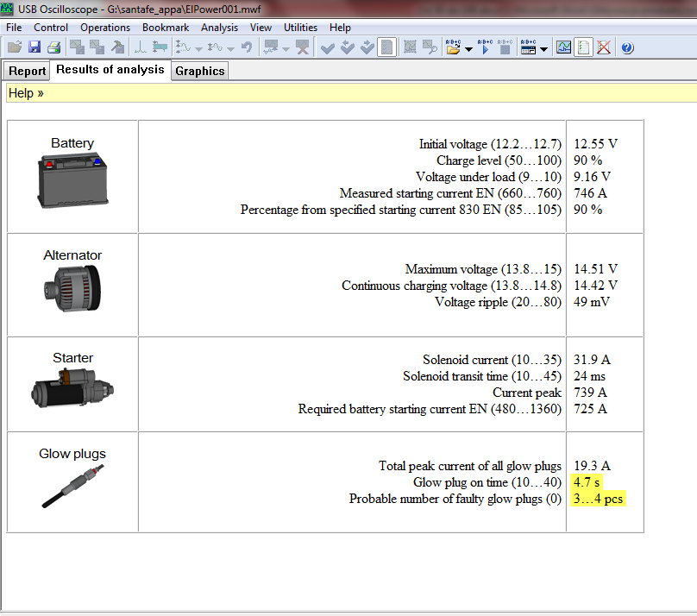Open the Bookmark menu
The image size is (697, 616).
click(166, 28)
